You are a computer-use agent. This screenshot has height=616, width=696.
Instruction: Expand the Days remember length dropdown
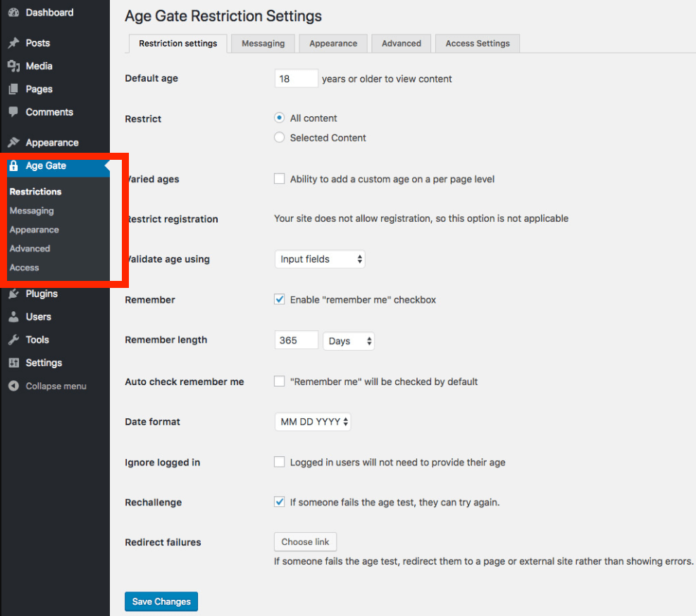coord(348,341)
